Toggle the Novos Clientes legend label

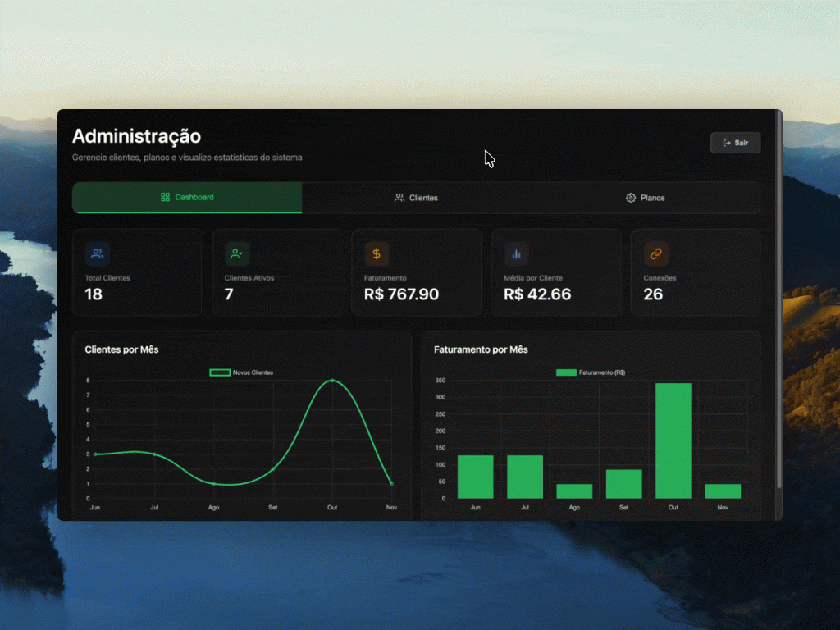coord(253,372)
